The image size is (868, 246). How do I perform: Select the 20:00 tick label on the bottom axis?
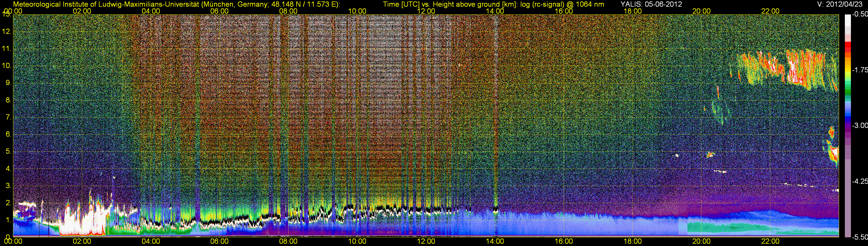pos(701,241)
